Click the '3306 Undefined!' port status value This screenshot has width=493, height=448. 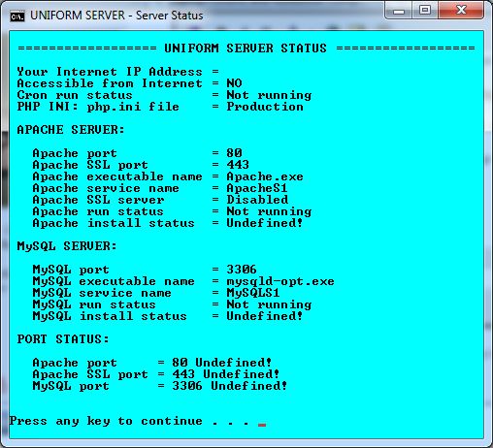coord(230,386)
